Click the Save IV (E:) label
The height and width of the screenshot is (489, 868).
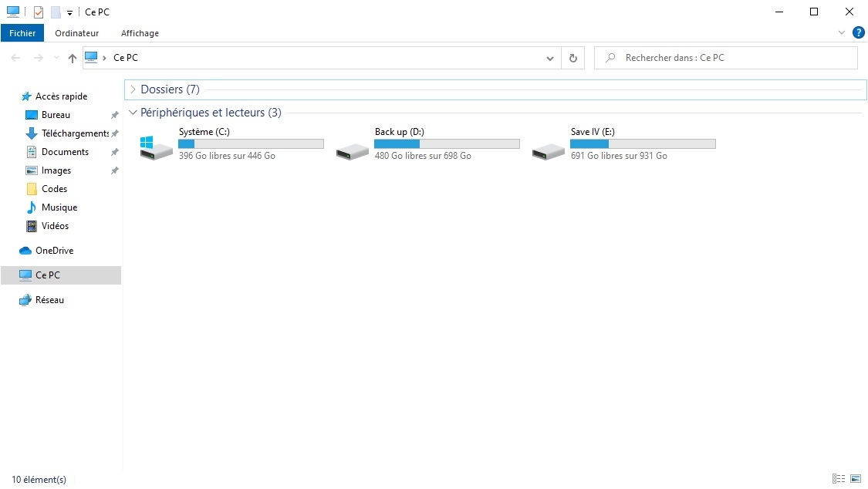(x=593, y=132)
